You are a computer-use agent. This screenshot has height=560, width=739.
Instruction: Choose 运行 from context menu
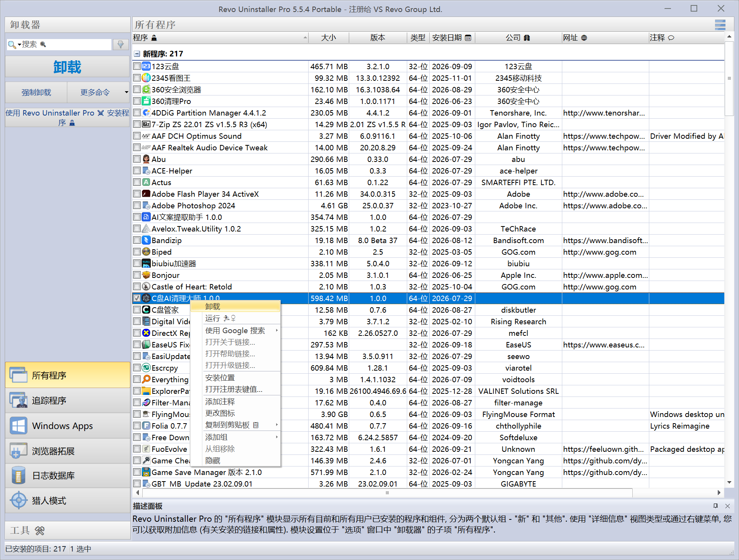point(236,318)
